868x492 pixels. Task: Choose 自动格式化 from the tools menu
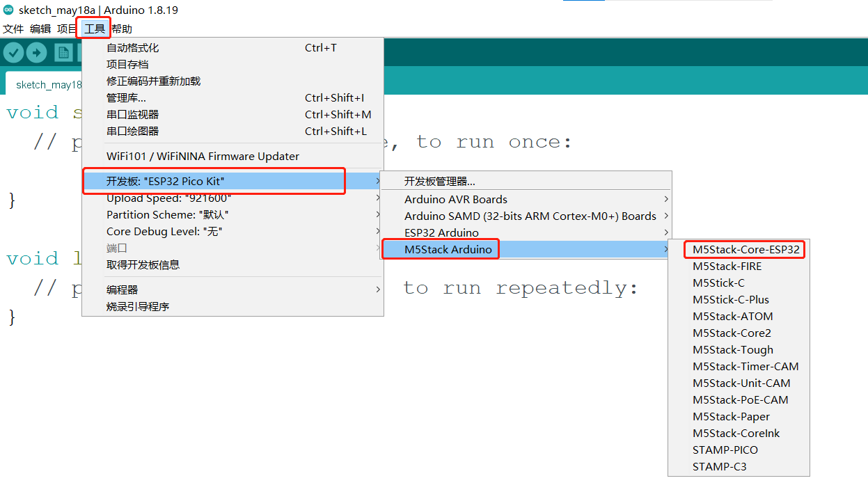pyautogui.click(x=133, y=48)
